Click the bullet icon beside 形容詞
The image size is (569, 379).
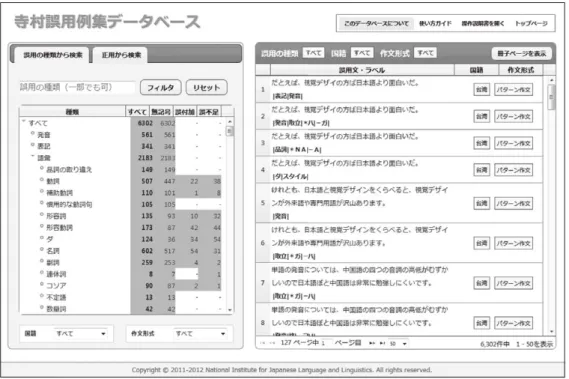42,215
